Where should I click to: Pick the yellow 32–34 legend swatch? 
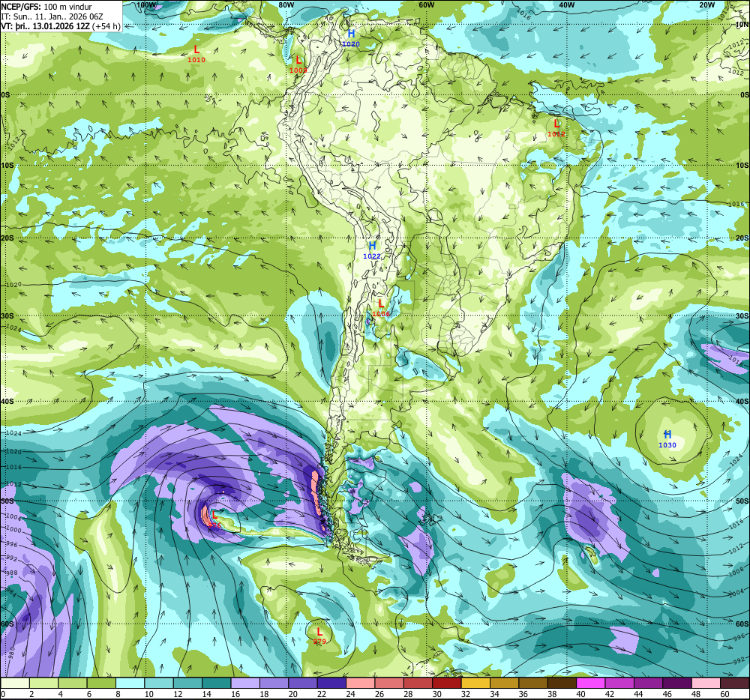point(476,683)
